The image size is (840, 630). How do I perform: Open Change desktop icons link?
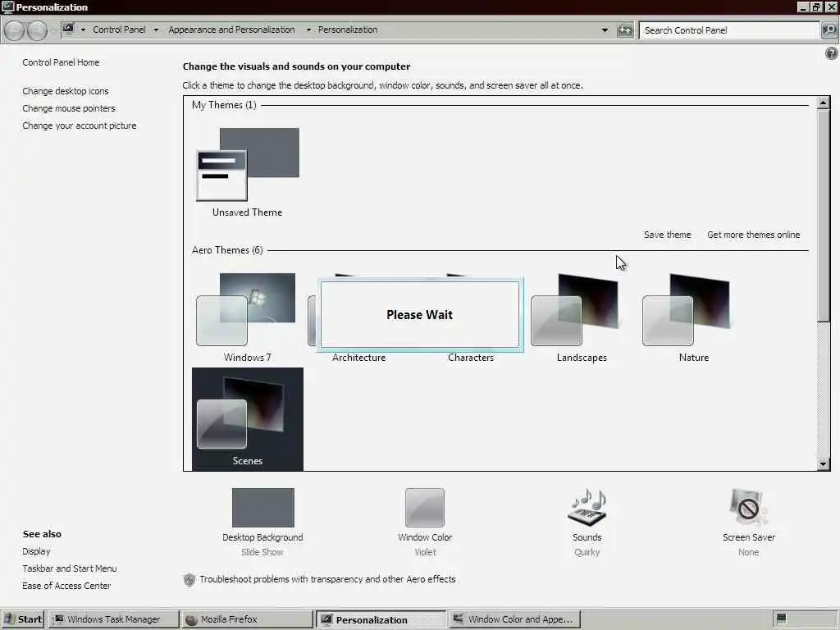pos(66,91)
